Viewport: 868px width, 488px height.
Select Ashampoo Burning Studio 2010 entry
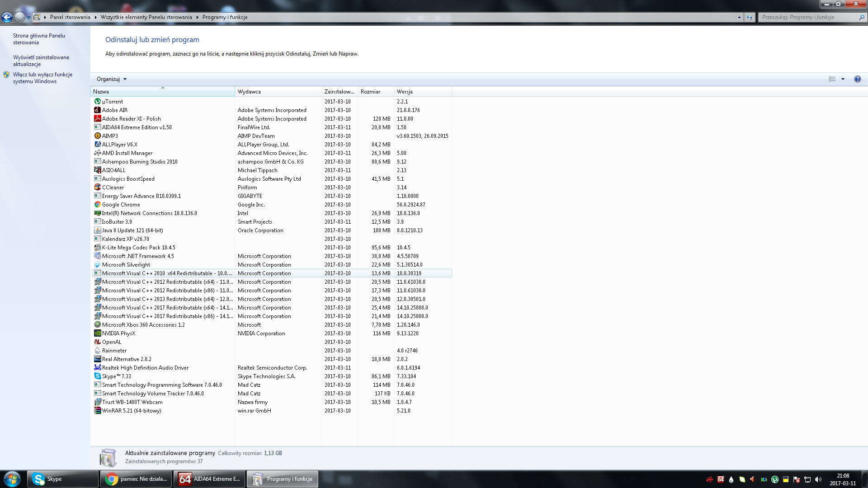pyautogui.click(x=271, y=162)
